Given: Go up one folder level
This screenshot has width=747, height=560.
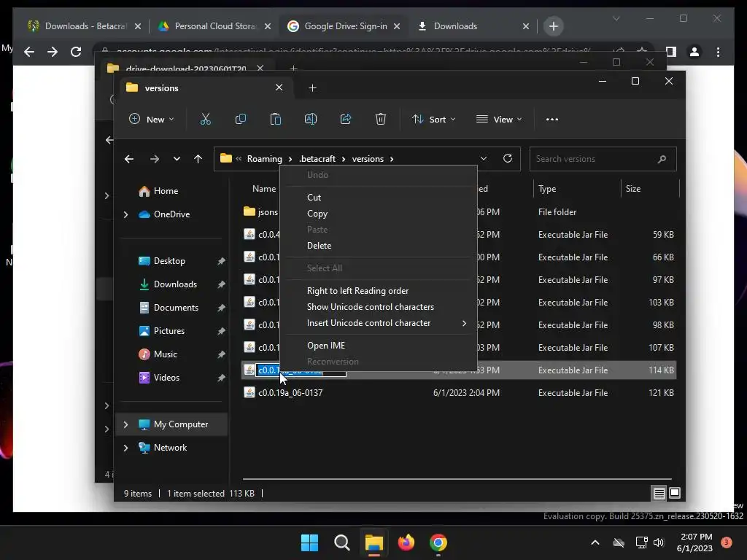Looking at the screenshot, I should 198,159.
